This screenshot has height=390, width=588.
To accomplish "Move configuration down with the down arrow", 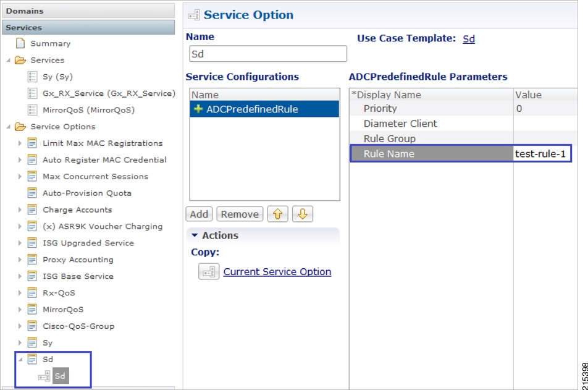I will point(303,214).
